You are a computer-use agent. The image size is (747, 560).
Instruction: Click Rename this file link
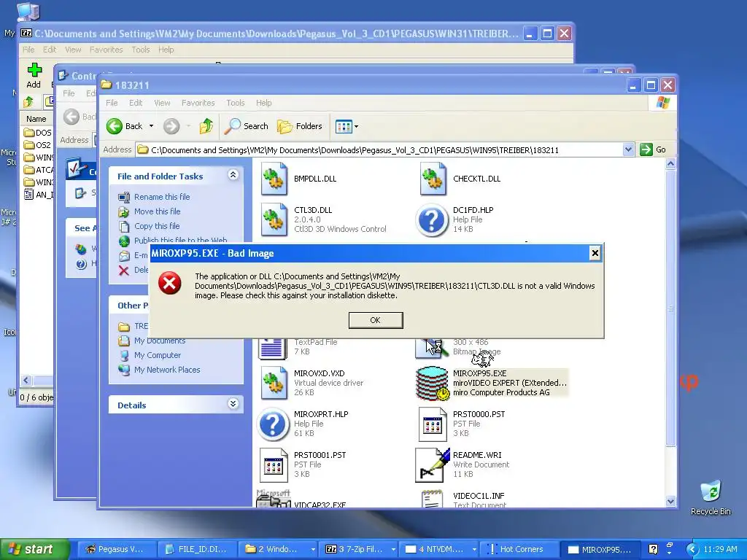(x=162, y=197)
